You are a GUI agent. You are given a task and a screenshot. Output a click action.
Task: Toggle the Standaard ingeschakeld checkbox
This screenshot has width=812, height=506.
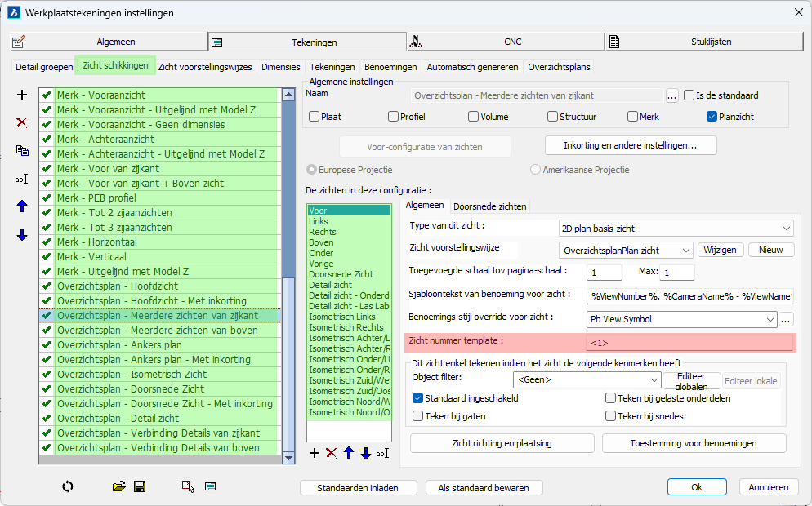pos(418,398)
